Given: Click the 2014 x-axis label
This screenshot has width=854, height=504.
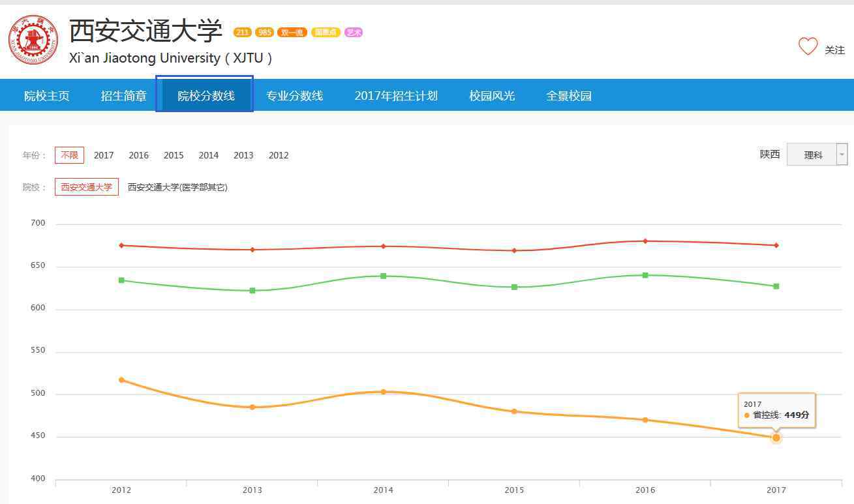Looking at the screenshot, I should tap(384, 490).
